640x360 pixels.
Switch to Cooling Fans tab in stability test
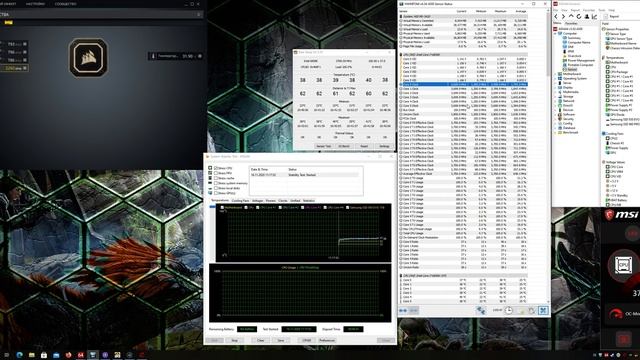tap(240, 201)
